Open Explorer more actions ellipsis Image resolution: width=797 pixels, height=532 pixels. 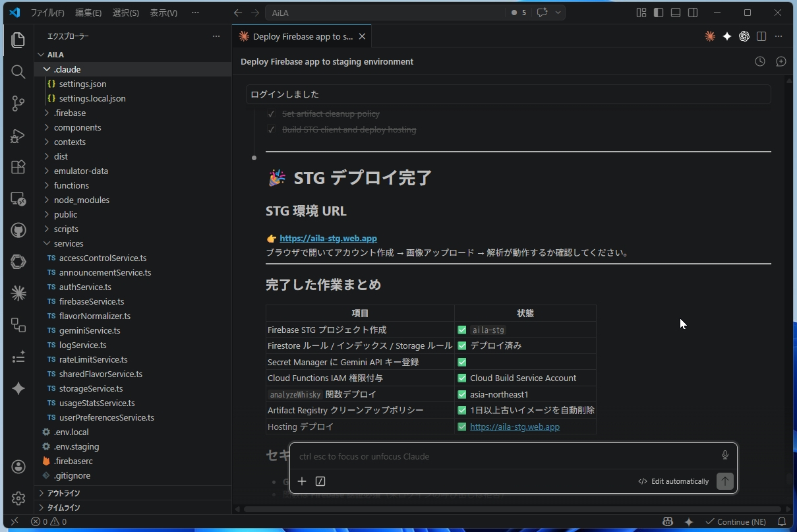click(x=216, y=36)
